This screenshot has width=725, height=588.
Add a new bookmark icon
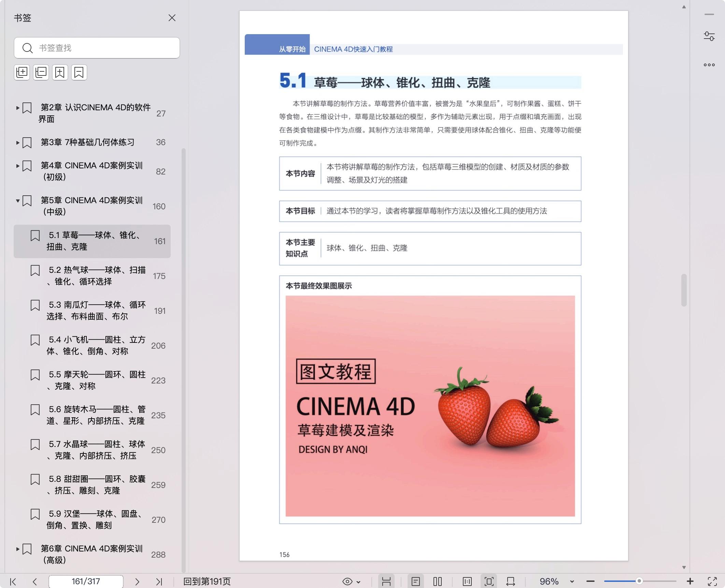60,72
